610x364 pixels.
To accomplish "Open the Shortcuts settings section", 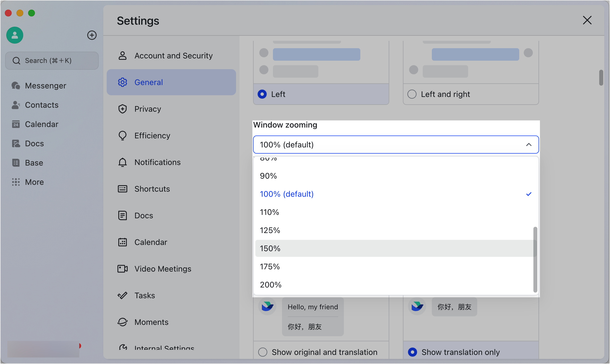I will [x=152, y=189].
